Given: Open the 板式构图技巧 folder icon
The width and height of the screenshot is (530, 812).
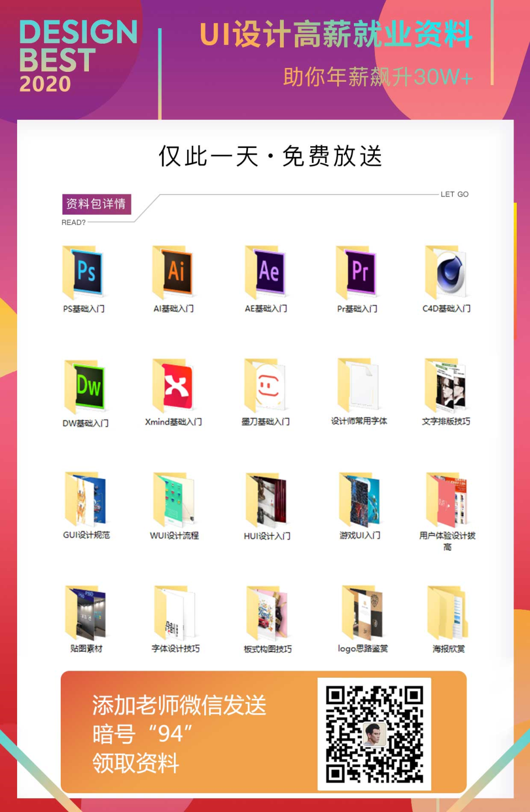Looking at the screenshot, I should [x=267, y=613].
